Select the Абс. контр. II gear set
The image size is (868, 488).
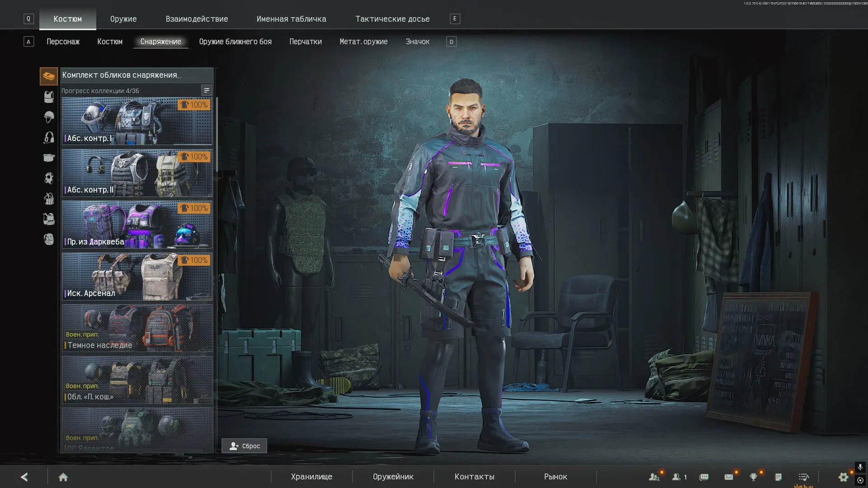[137, 173]
